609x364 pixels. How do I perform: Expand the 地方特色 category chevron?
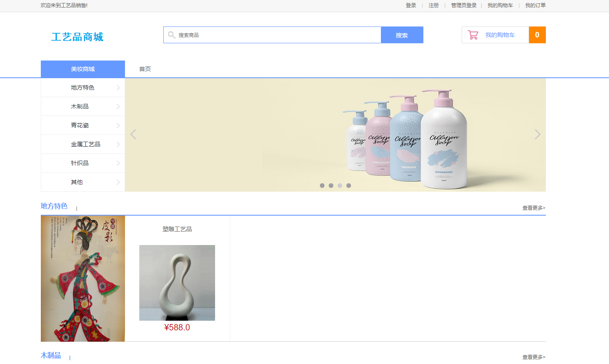(118, 87)
